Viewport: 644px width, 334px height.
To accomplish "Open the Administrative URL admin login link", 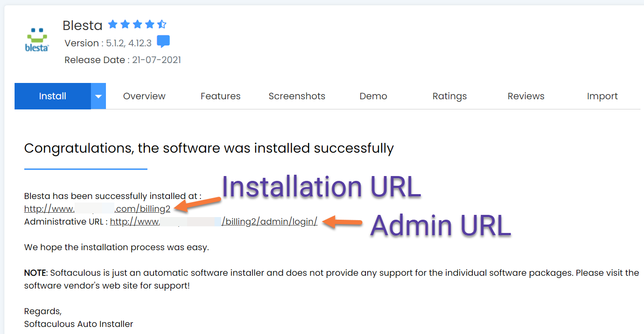I will (214, 222).
